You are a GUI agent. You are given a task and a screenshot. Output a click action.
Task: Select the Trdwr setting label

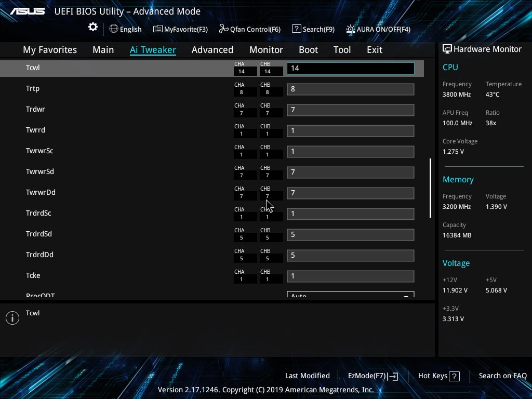[35, 109]
